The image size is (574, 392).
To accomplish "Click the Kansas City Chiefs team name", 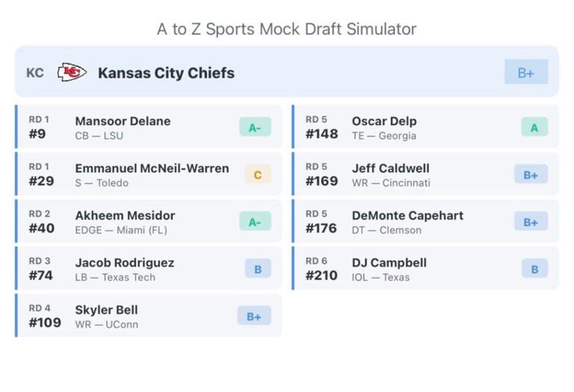I will [x=166, y=72].
